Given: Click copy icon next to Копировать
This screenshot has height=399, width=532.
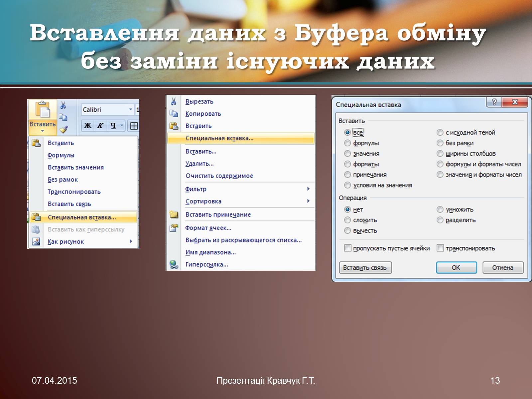Looking at the screenshot, I should [174, 113].
